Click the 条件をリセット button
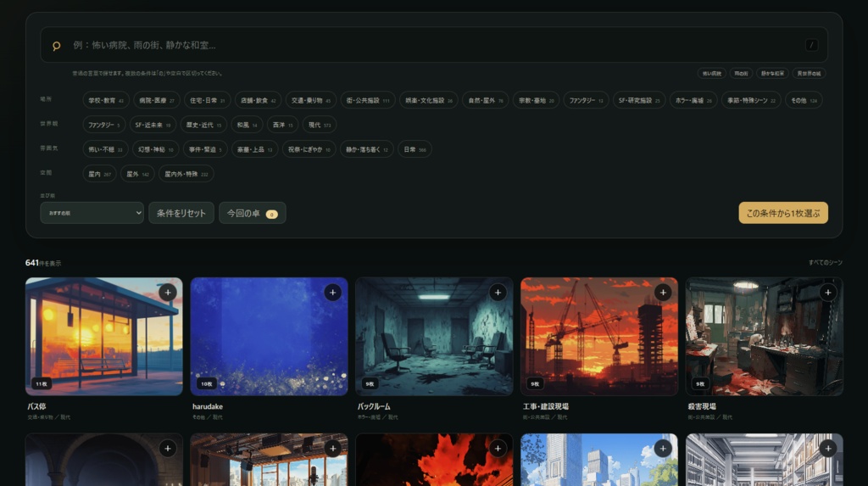Image resolution: width=868 pixels, height=486 pixels. tap(181, 213)
